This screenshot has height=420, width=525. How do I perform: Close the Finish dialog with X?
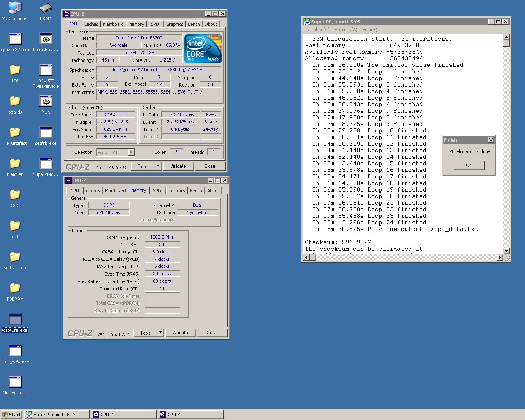(491, 140)
